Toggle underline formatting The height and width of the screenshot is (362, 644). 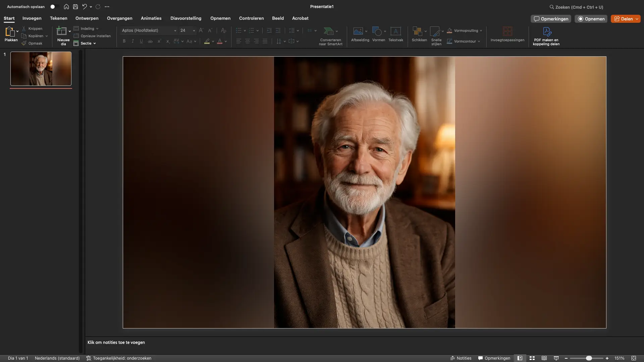(141, 41)
